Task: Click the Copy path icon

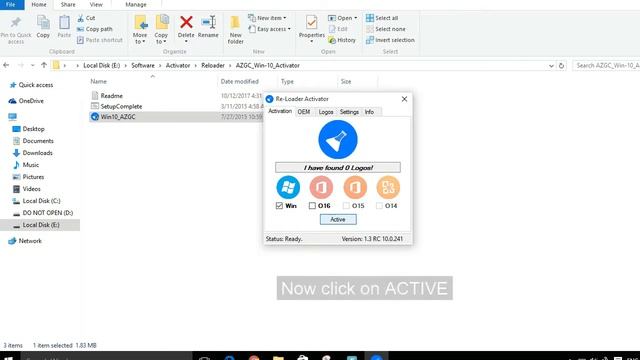Action: [x=80, y=29]
